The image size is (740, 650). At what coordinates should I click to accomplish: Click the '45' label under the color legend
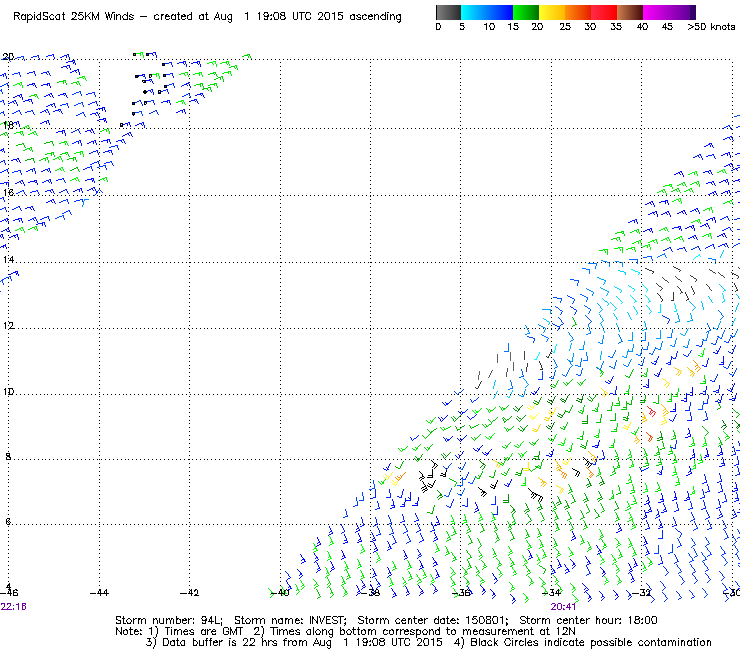(x=667, y=27)
